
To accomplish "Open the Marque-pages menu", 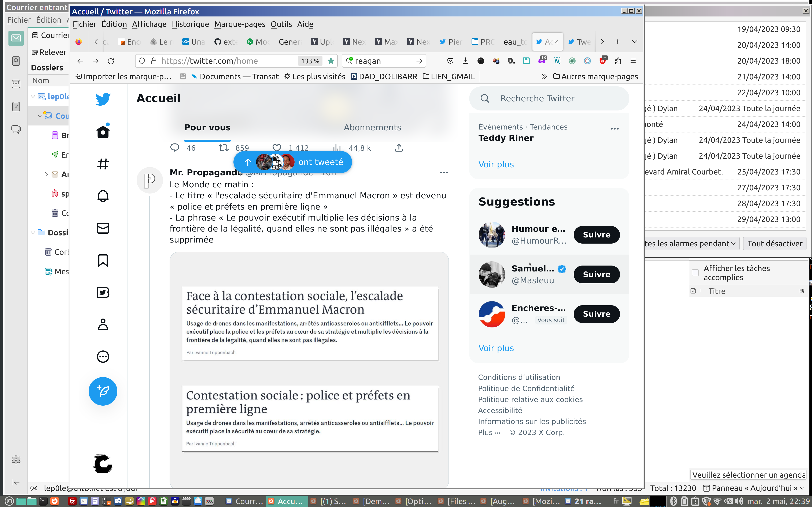I will (x=240, y=24).
